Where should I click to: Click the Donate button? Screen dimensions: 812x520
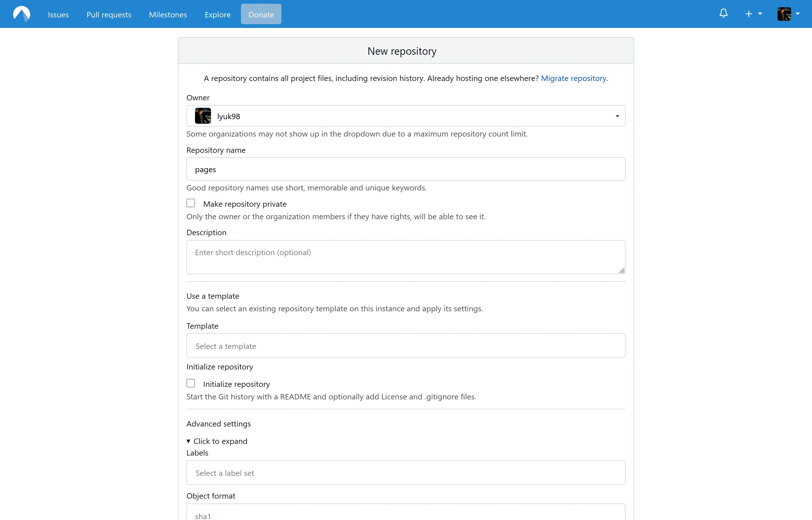click(x=261, y=14)
